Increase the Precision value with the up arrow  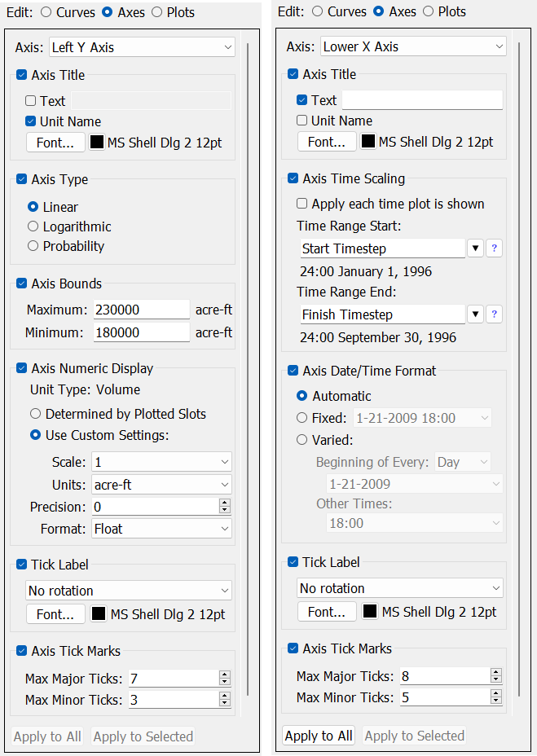[x=225, y=503]
